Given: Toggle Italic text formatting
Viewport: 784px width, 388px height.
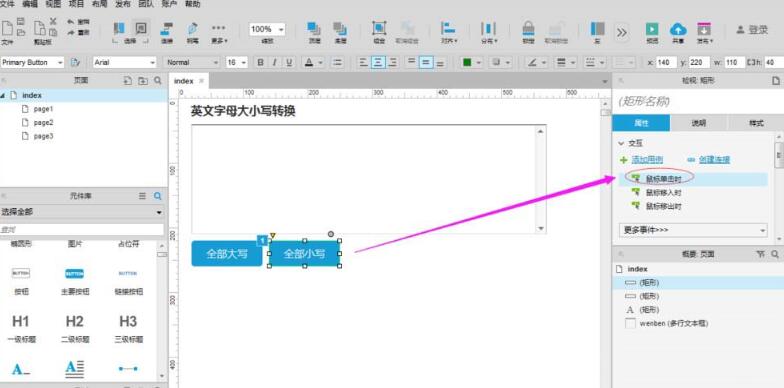Looking at the screenshot, I should 274,62.
